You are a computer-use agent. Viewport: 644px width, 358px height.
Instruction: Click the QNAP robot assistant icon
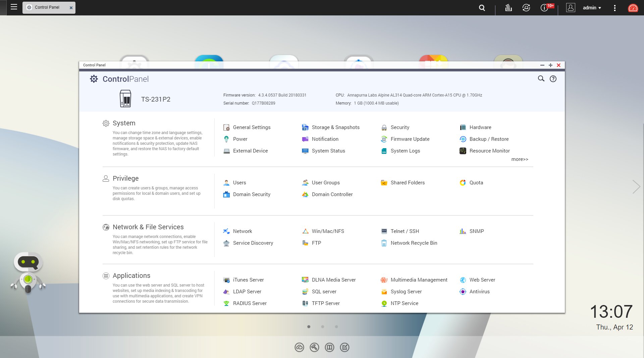(28, 272)
